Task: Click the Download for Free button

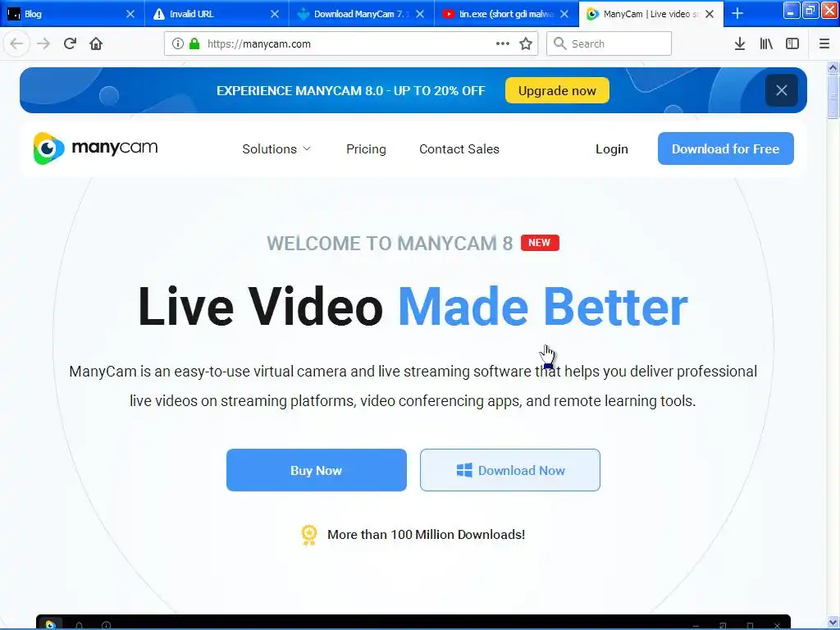Action: coord(725,148)
